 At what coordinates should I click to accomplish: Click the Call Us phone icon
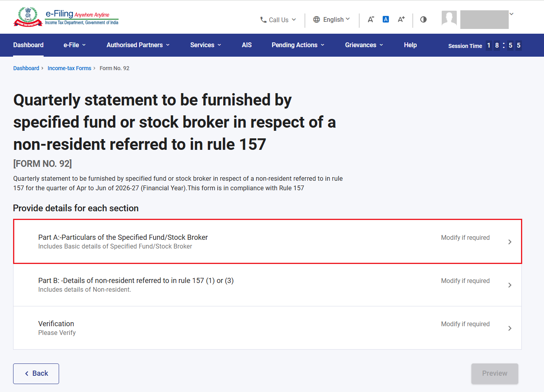coord(263,19)
